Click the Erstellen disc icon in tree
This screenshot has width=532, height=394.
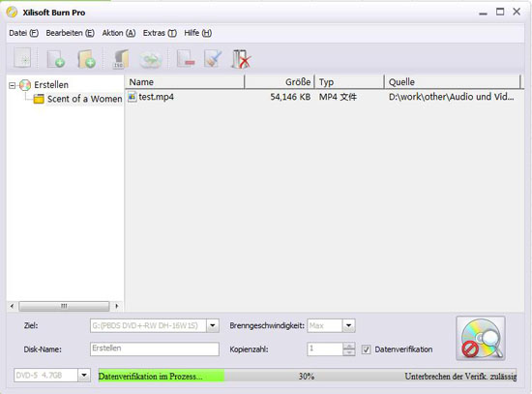25,85
